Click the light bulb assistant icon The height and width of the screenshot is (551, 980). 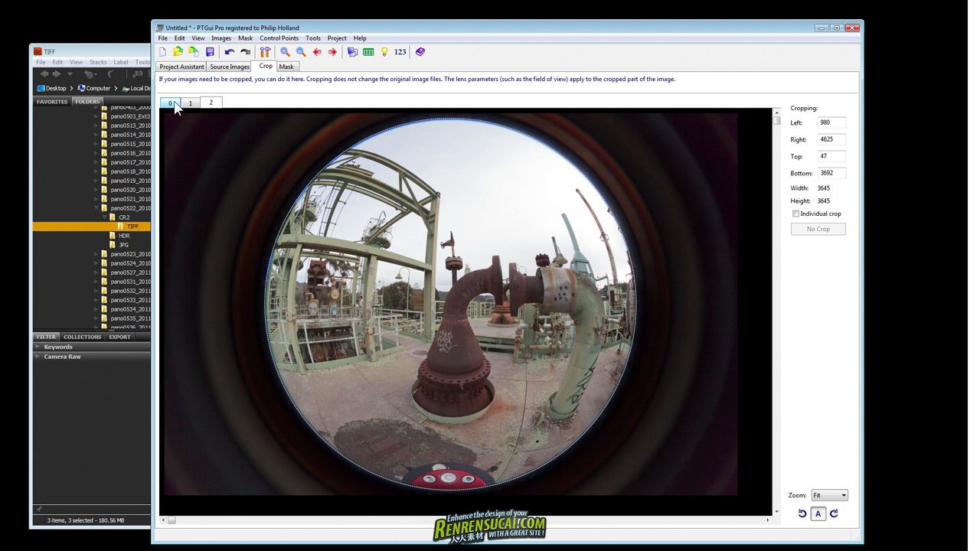pyautogui.click(x=384, y=52)
